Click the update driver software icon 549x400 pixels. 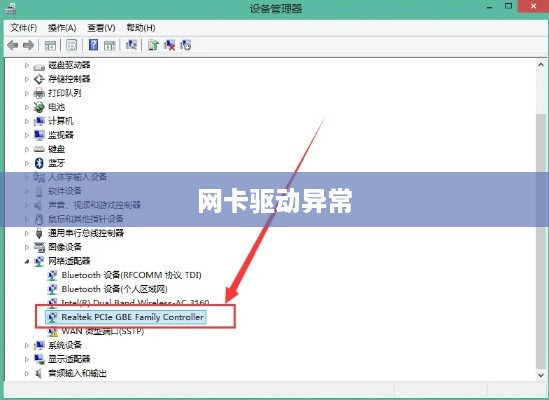point(153,45)
